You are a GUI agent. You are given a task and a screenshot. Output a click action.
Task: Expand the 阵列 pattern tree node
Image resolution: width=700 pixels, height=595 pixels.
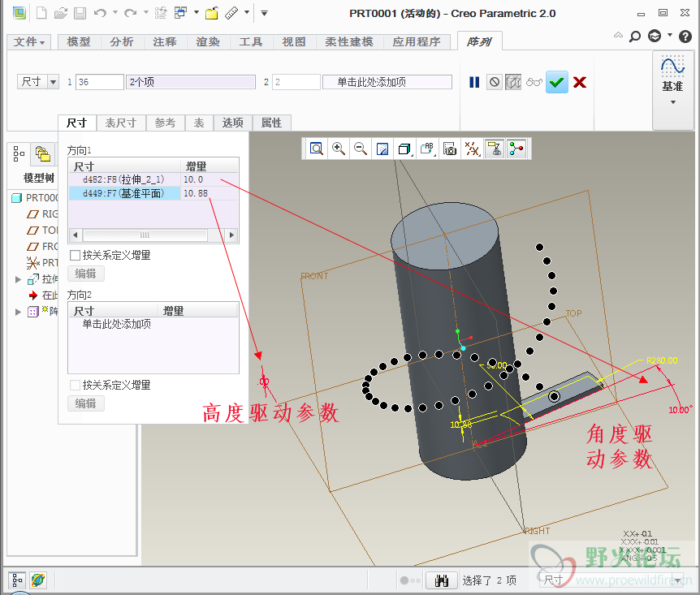coord(19,312)
